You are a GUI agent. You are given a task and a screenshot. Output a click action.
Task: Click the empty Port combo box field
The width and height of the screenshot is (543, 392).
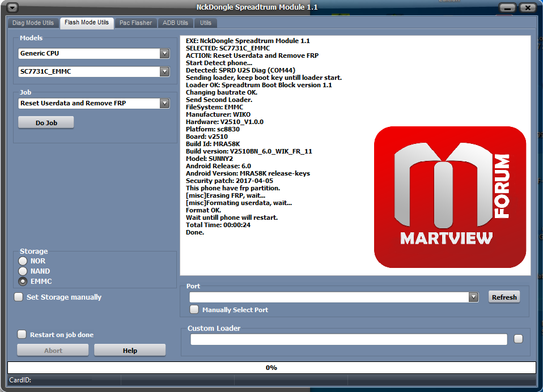tap(334, 297)
